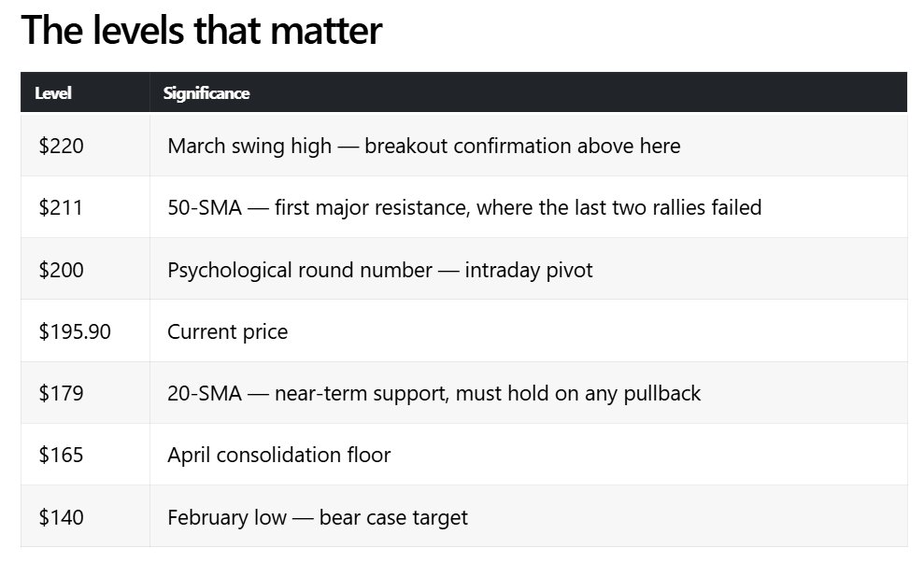The height and width of the screenshot is (562, 924).
Task: Click the "The levels that matter" heading
Action: (x=201, y=30)
